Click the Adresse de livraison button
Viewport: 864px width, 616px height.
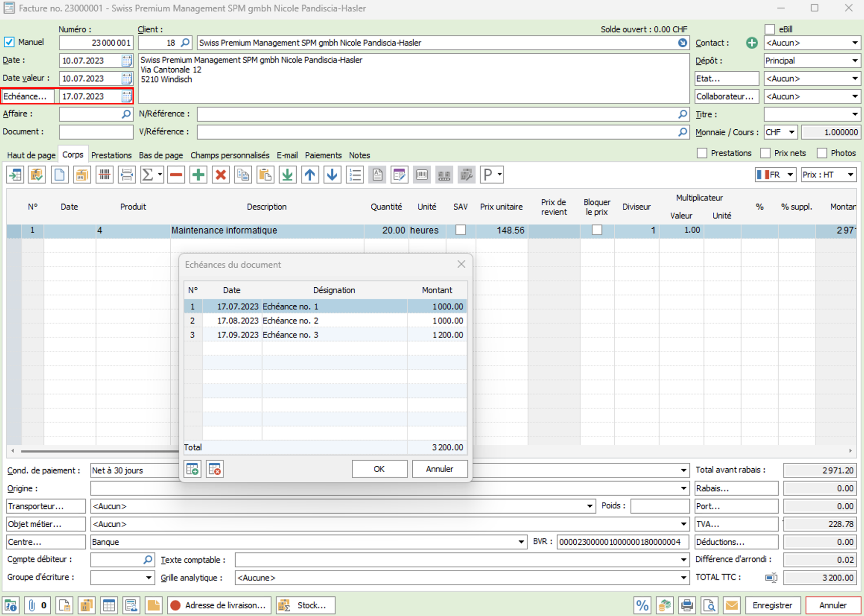(x=219, y=605)
